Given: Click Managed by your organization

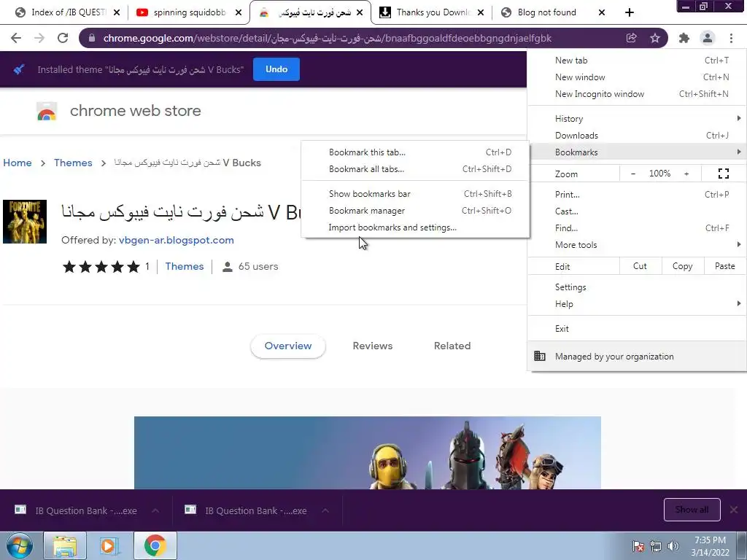Looking at the screenshot, I should pyautogui.click(x=637, y=356).
